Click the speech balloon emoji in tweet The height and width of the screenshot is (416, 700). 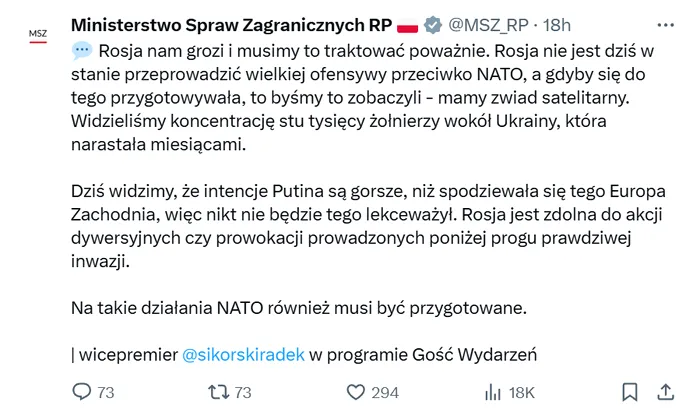[x=82, y=50]
